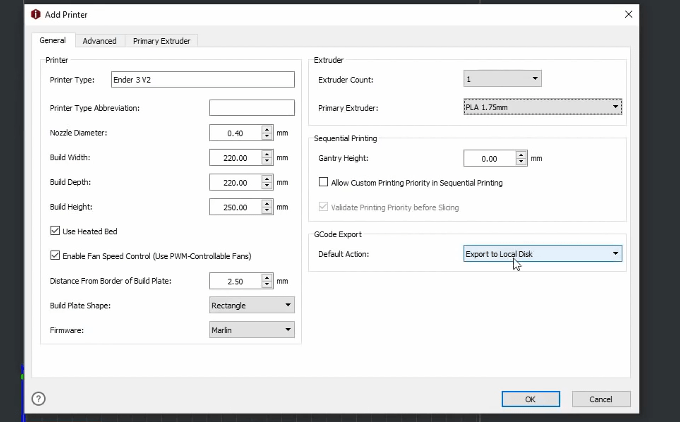This screenshot has height=422, width=680.
Task: Disable Enable Fan Speed Control checkbox
Action: click(x=55, y=255)
